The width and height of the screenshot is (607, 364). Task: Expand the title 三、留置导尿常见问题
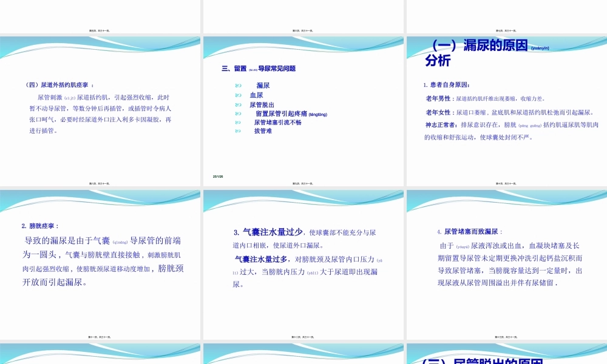pyautogui.click(x=260, y=69)
